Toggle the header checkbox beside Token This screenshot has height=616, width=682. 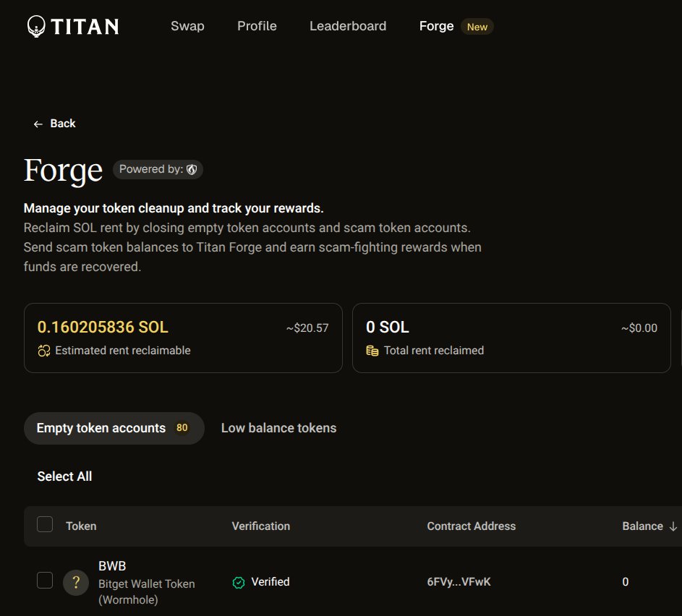pyautogui.click(x=45, y=524)
